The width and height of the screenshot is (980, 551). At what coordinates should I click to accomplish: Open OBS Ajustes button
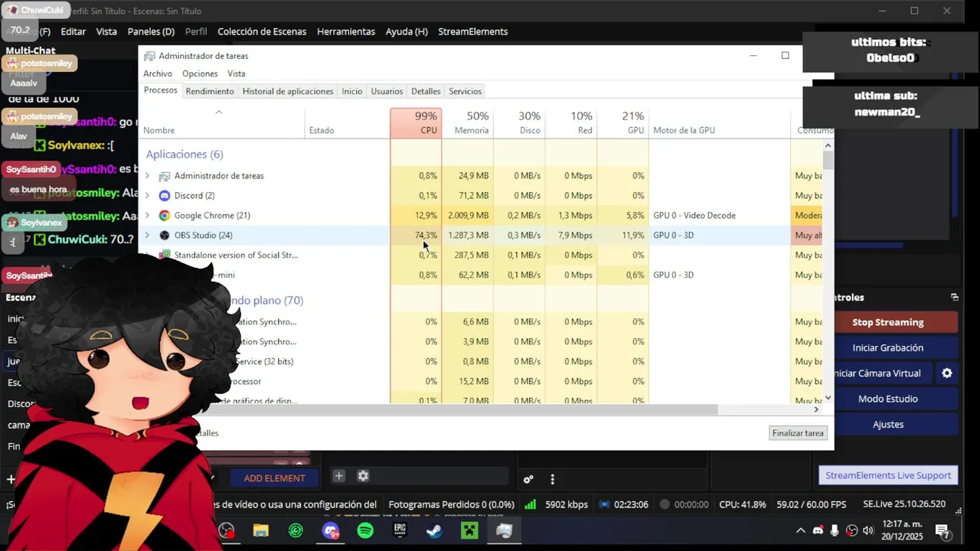[x=888, y=424]
